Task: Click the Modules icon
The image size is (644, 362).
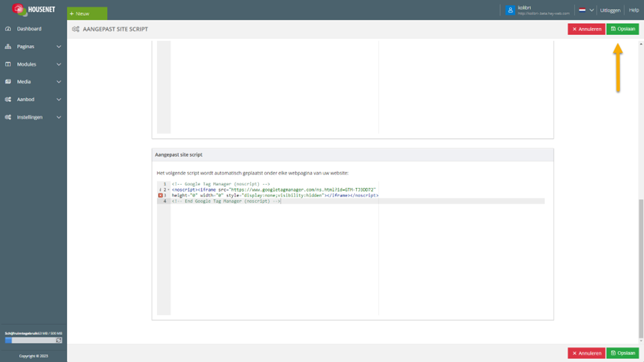Action: tap(8, 64)
